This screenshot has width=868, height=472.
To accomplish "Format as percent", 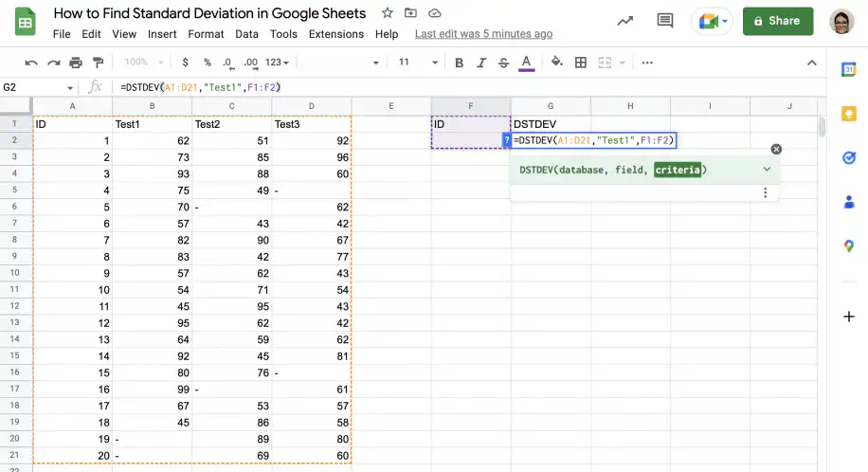I will pos(207,63).
